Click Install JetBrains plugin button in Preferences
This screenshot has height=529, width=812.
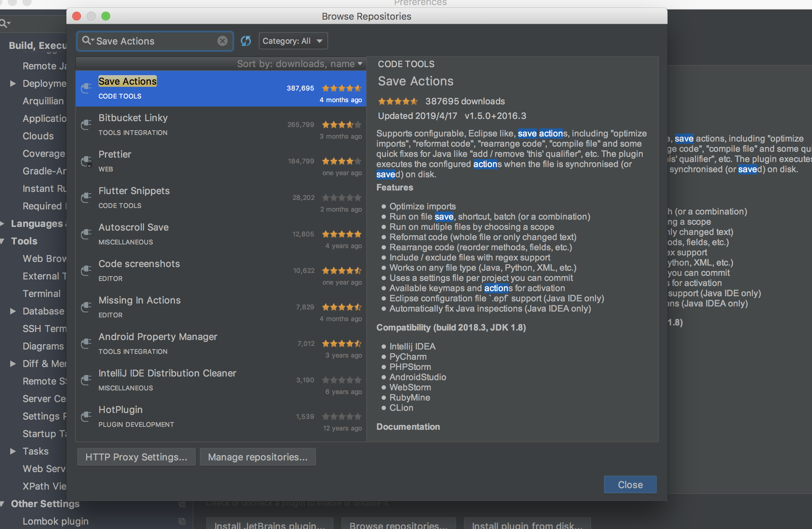coord(270,524)
